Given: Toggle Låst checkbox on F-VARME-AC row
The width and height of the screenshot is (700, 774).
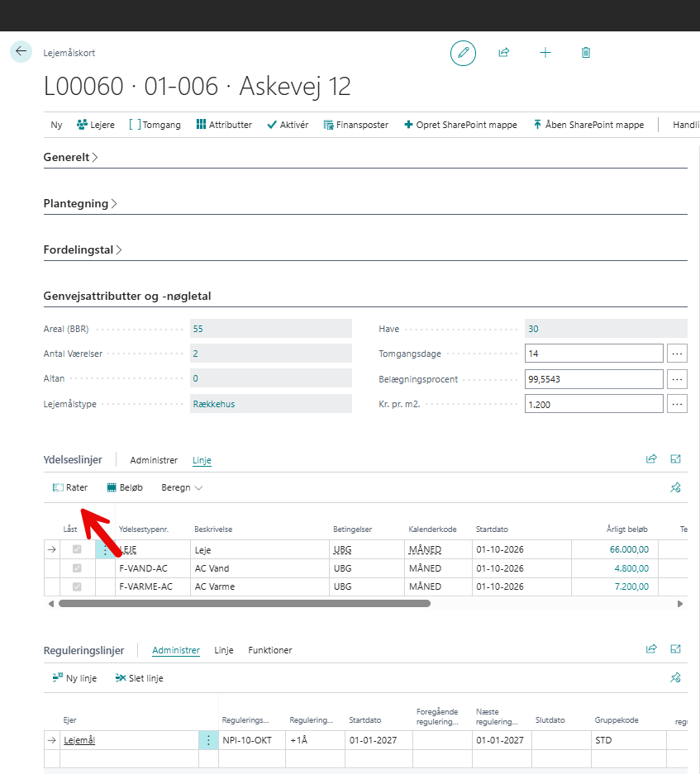Looking at the screenshot, I should [x=77, y=586].
